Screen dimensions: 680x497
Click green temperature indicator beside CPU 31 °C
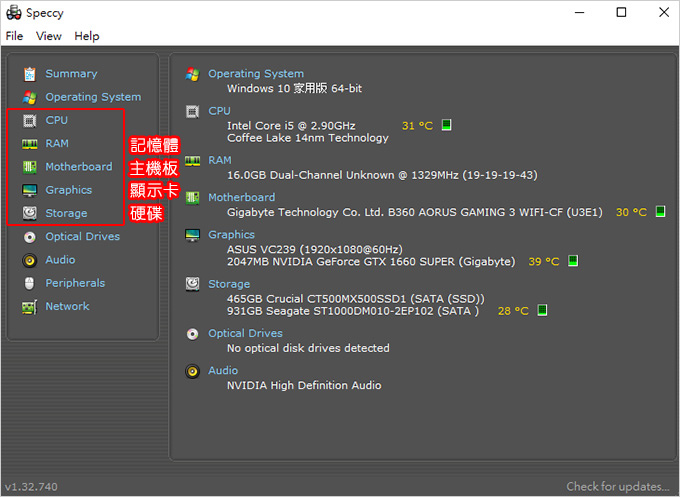446,125
